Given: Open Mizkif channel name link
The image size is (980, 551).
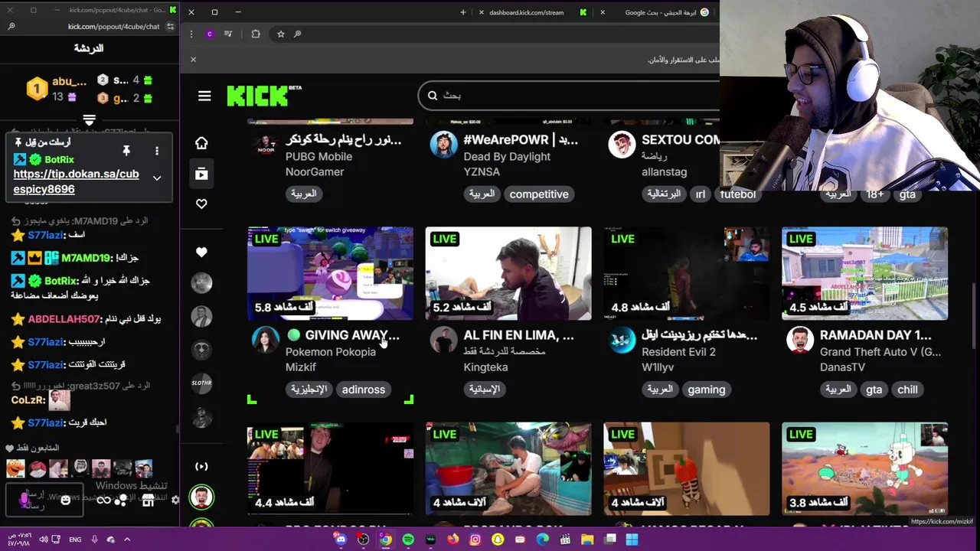Looking at the screenshot, I should click(x=301, y=367).
